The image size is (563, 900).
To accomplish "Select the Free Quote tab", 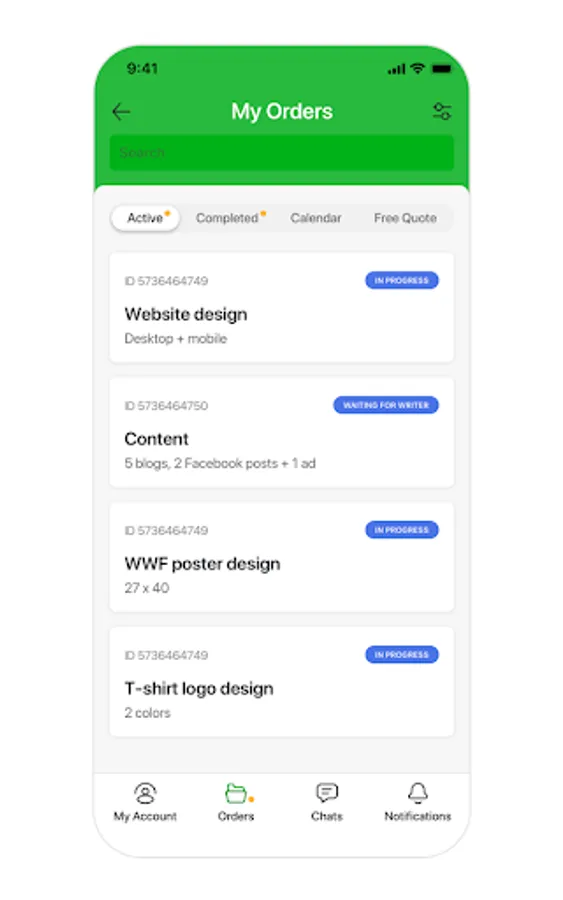I will [x=405, y=218].
